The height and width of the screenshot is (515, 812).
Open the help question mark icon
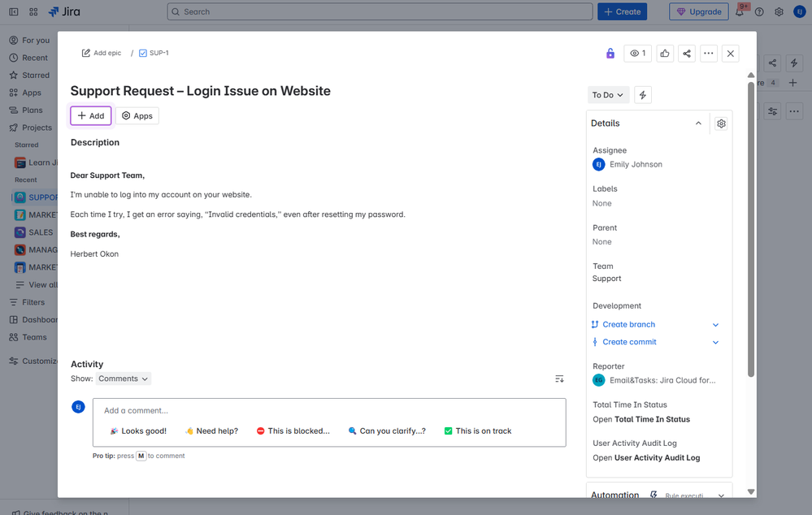(759, 12)
